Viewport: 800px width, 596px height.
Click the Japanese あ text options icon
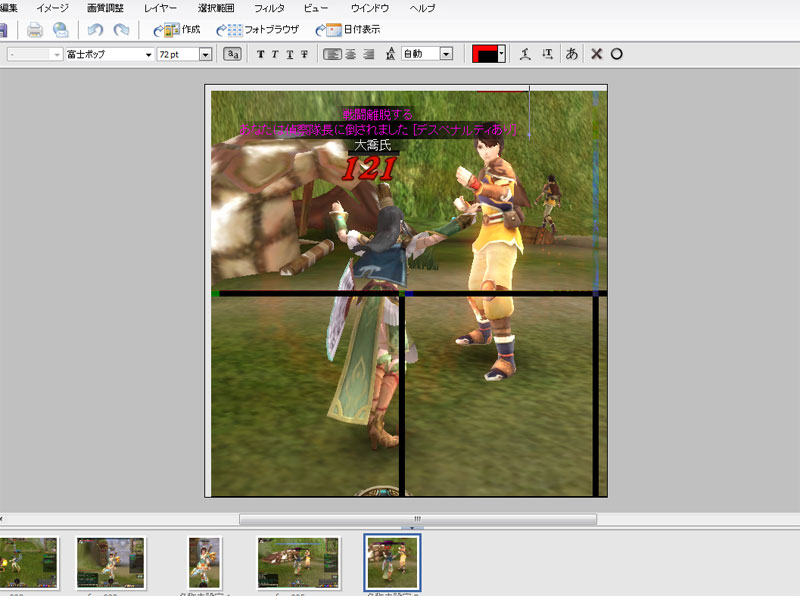point(571,54)
